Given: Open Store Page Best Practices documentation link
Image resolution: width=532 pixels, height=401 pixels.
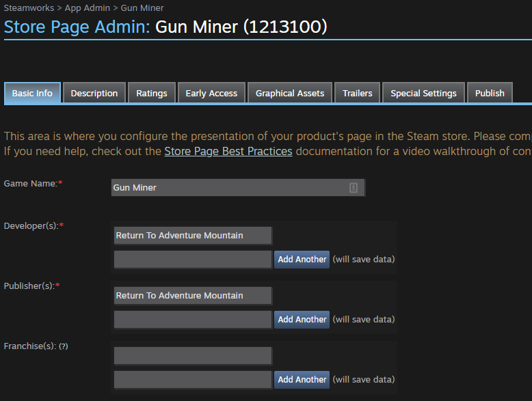Looking at the screenshot, I should 228,151.
